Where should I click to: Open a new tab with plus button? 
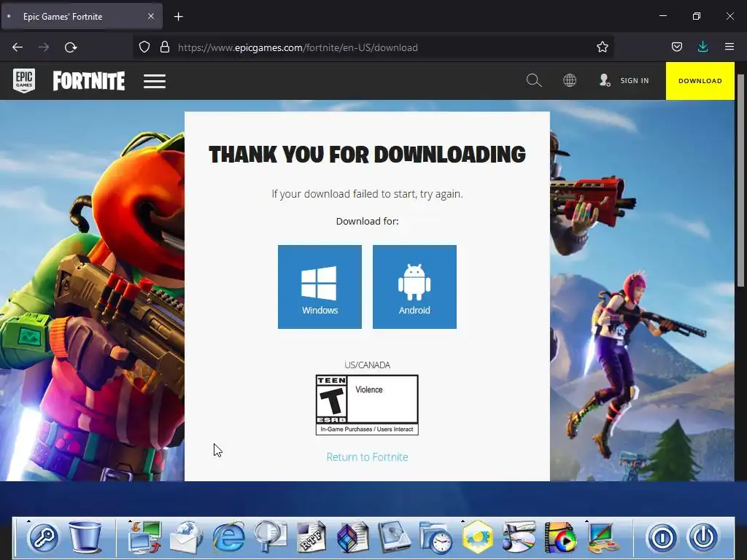pos(178,17)
